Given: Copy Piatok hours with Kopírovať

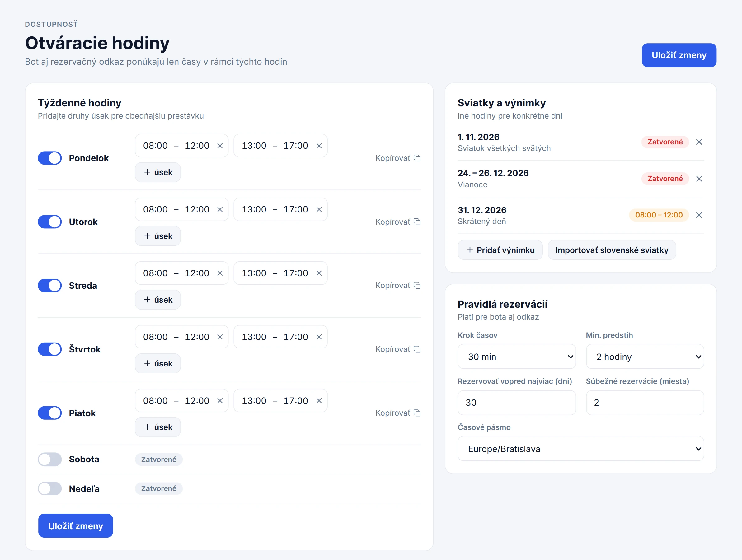Looking at the screenshot, I should pos(398,413).
